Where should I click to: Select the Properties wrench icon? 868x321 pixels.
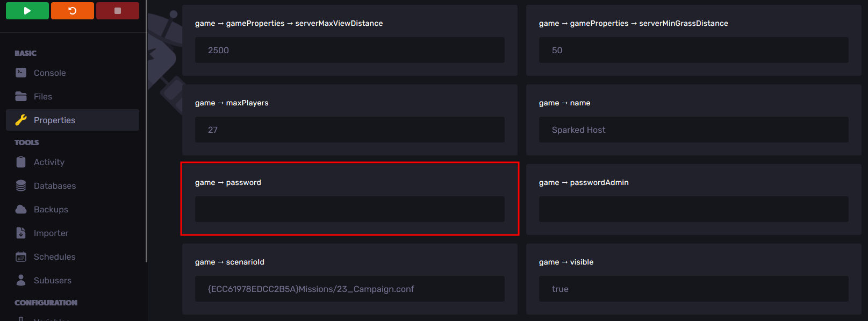pyautogui.click(x=21, y=120)
